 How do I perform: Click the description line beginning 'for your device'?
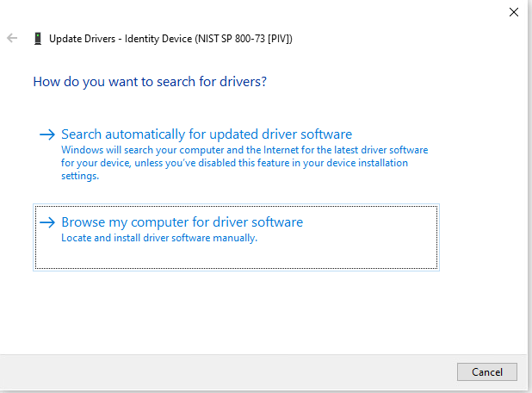(x=234, y=163)
